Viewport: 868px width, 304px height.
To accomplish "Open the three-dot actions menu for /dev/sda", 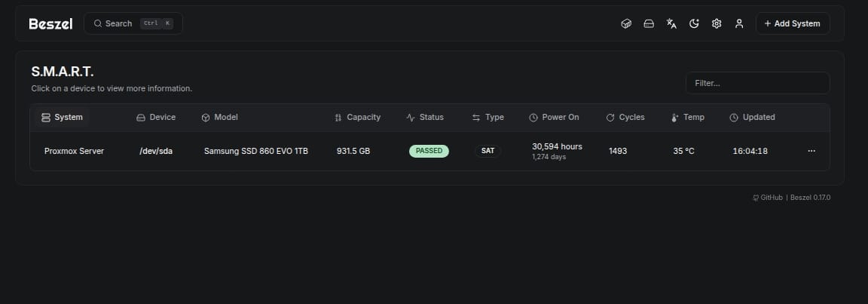I will point(811,151).
